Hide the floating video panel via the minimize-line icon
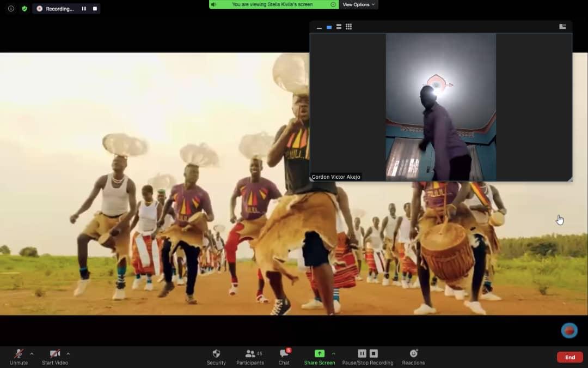Image resolution: width=588 pixels, height=368 pixels. [x=319, y=27]
